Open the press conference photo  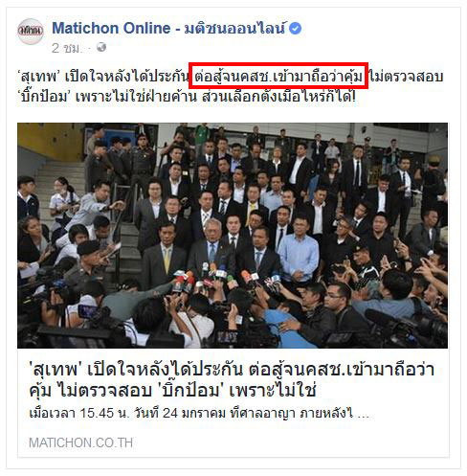(233, 236)
